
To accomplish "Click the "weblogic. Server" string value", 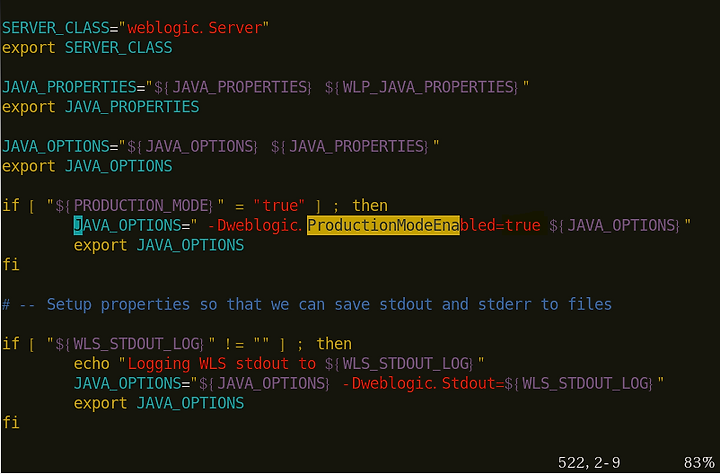I will point(194,28).
